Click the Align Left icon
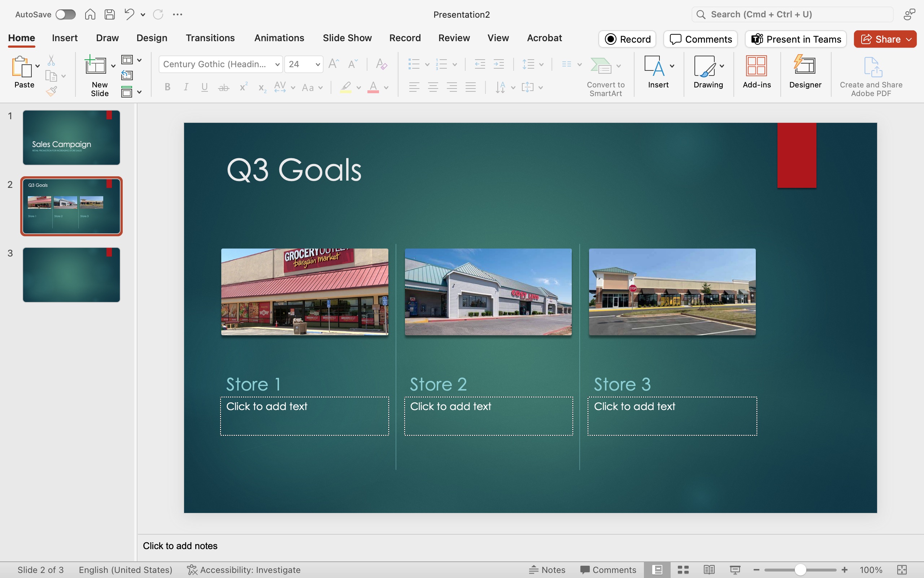The height and width of the screenshot is (578, 924). pyautogui.click(x=414, y=87)
